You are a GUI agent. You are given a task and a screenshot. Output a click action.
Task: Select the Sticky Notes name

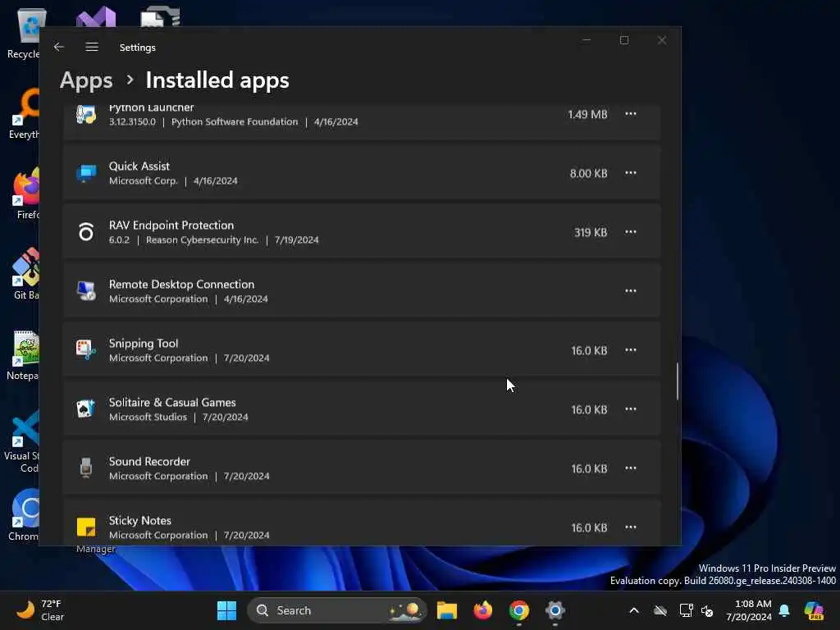[139, 520]
